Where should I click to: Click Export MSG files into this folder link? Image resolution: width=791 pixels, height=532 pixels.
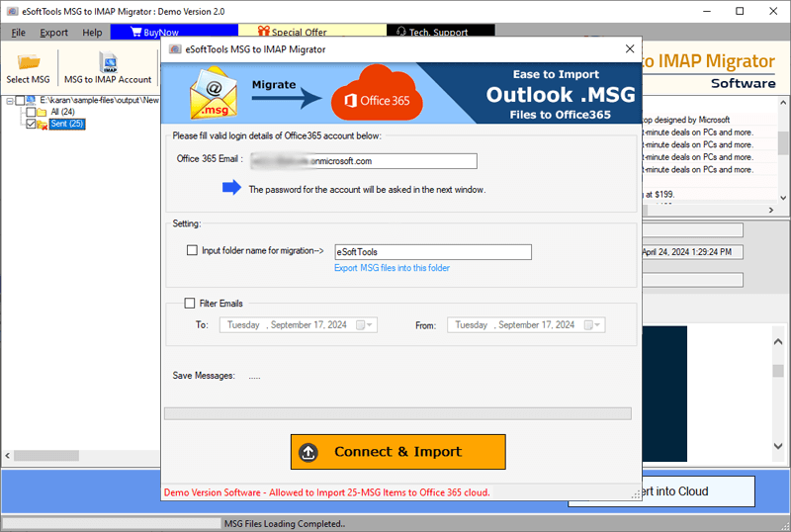392,268
